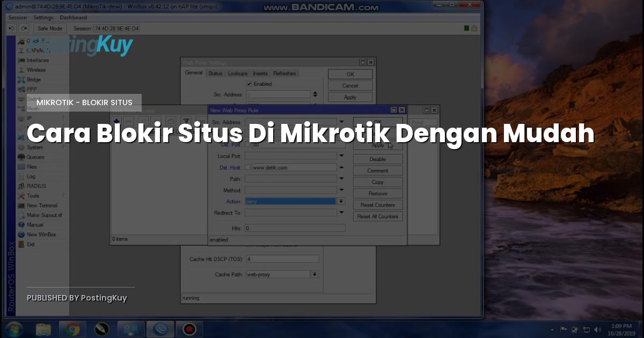
Task: Click Apply in Web Proxy Settings
Action: pyautogui.click(x=350, y=98)
